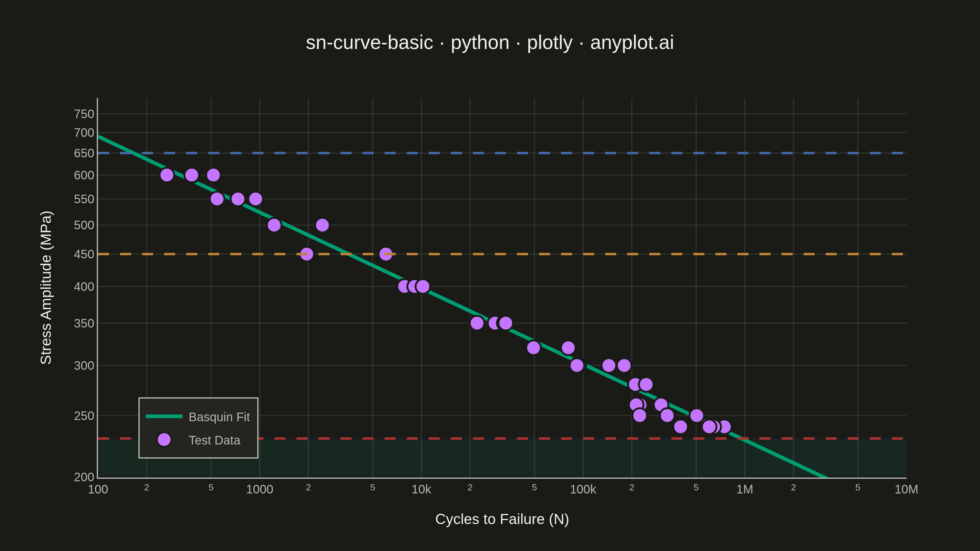This screenshot has width=980, height=551.
Task: Click the 10k x-axis tick label
Action: tap(421, 489)
